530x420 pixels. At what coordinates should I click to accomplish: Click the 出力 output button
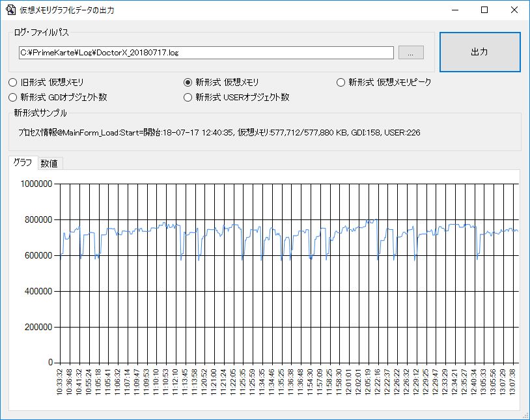[480, 52]
